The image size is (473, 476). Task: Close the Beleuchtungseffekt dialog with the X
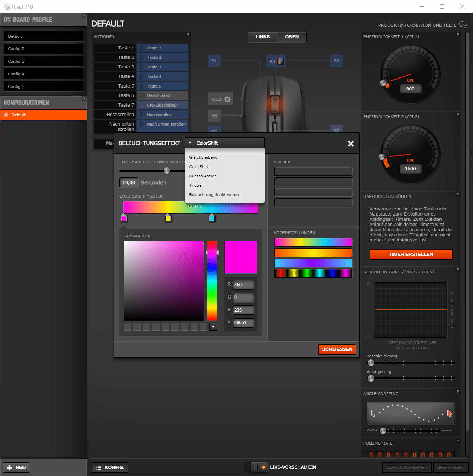pyautogui.click(x=351, y=144)
